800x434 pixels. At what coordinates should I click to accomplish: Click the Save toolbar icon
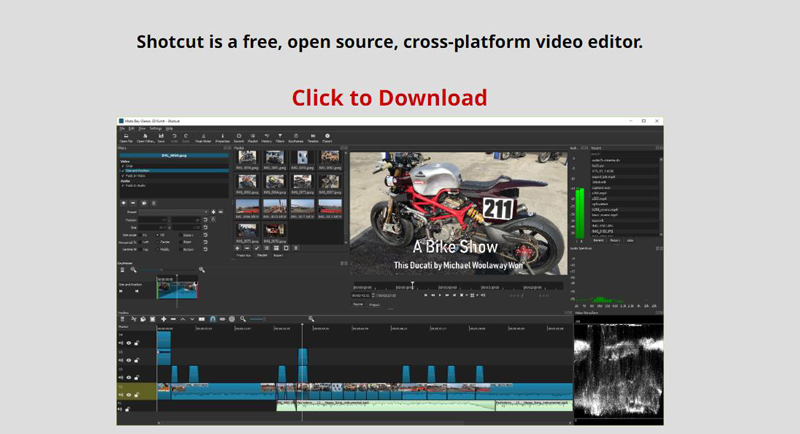(161, 138)
